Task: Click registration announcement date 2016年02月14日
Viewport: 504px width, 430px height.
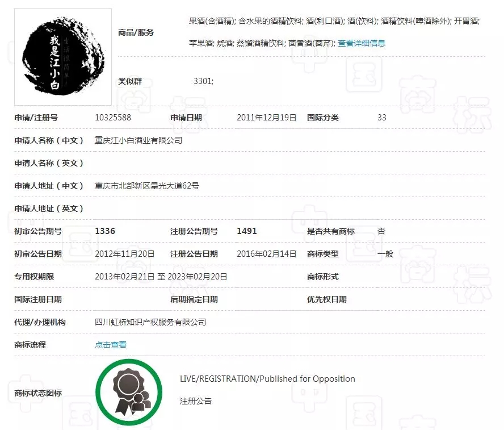Action: click(265, 254)
